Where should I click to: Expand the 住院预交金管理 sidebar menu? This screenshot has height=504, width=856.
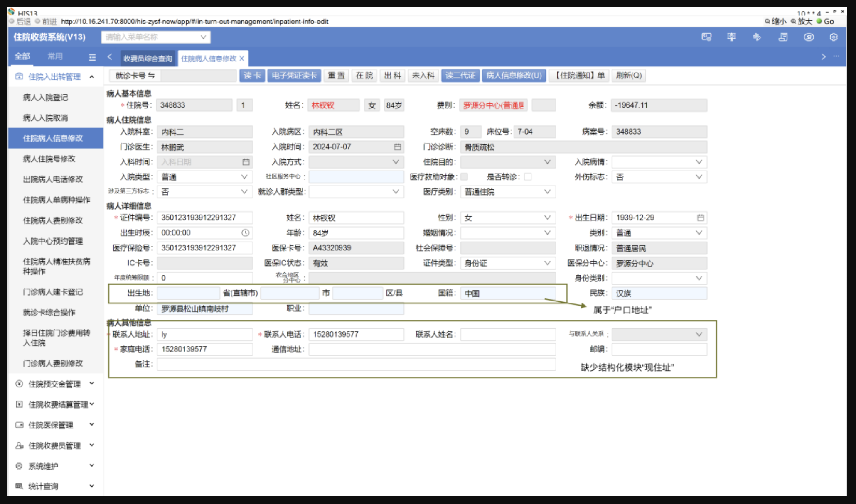pos(54,384)
